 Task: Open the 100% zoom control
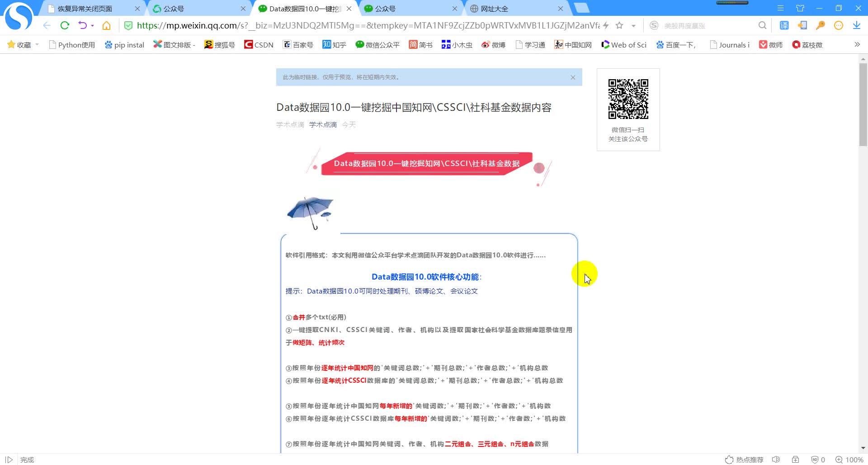click(849, 460)
